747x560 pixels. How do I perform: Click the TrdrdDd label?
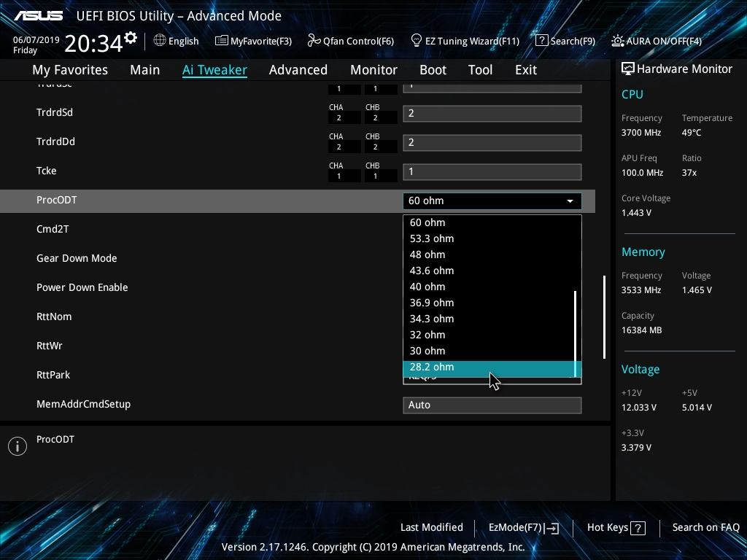(x=55, y=141)
